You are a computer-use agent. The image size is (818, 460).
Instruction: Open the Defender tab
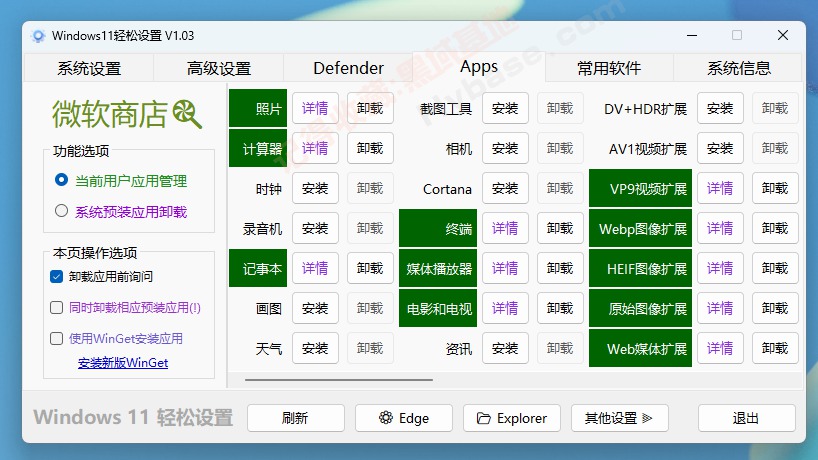coord(348,68)
